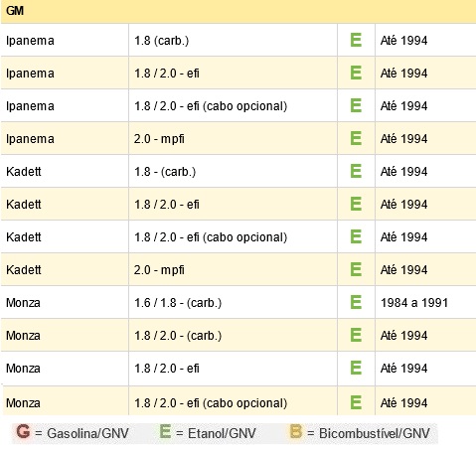Click Kadett 1.8 / 2.0 - efi (cabo opcional) cell
This screenshot has width=476, height=454.
[233, 236]
